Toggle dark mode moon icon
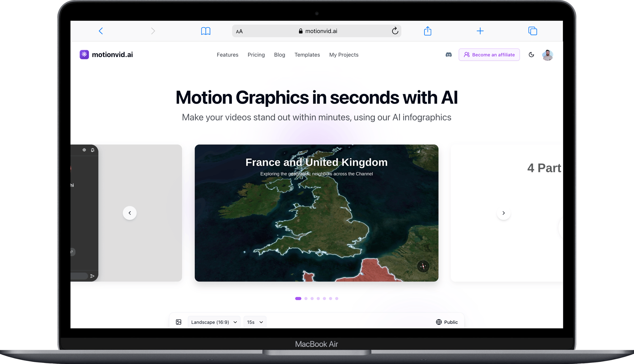The image size is (634, 364). 531,55
